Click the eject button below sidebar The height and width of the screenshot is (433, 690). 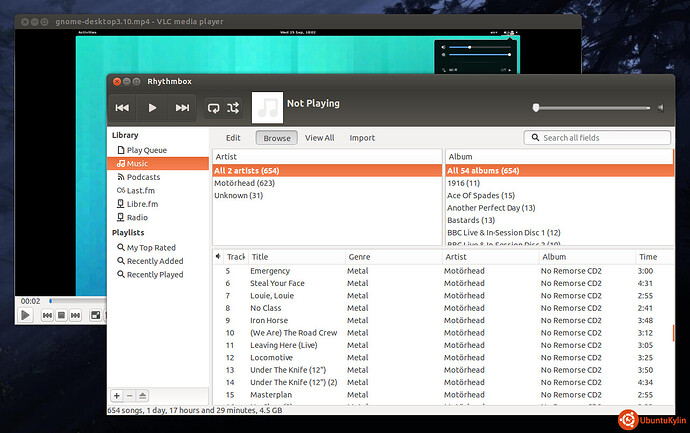[143, 396]
